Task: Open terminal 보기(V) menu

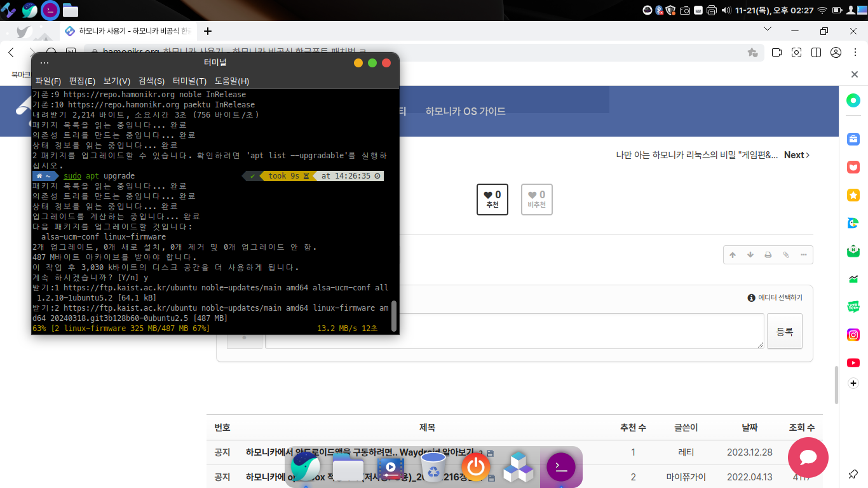Action: [x=117, y=81]
